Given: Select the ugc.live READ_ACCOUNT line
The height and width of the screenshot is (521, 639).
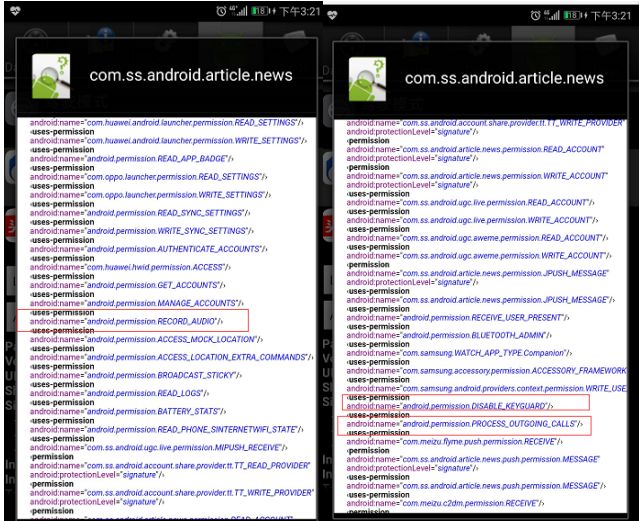Looking at the screenshot, I should (x=470, y=202).
